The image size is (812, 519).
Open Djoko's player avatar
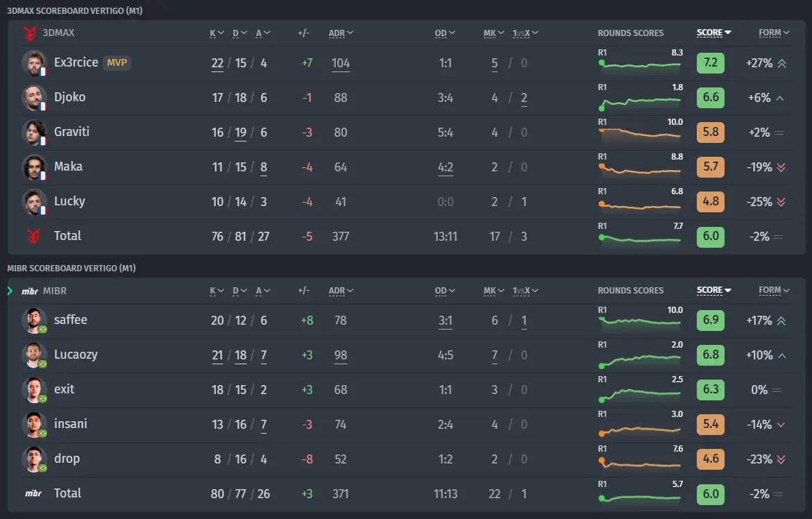click(x=34, y=98)
